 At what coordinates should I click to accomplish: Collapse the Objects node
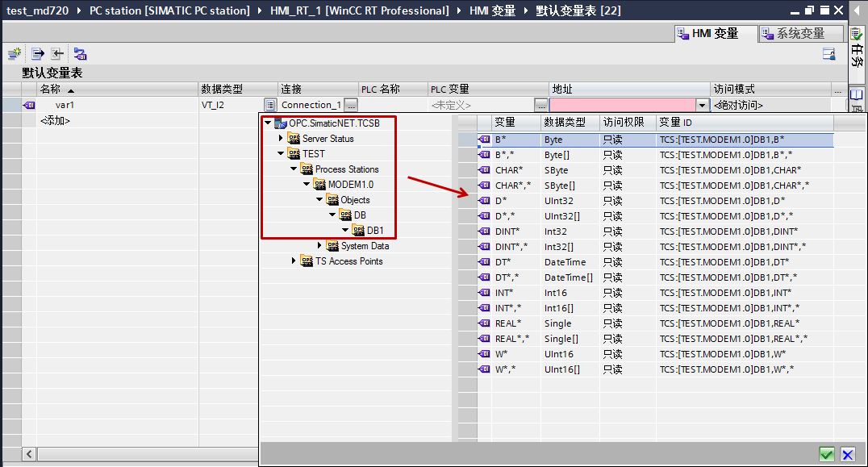(319, 199)
